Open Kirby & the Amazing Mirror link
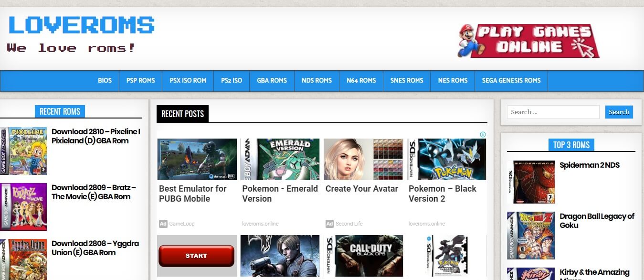The height and width of the screenshot is (280, 644). point(594,274)
